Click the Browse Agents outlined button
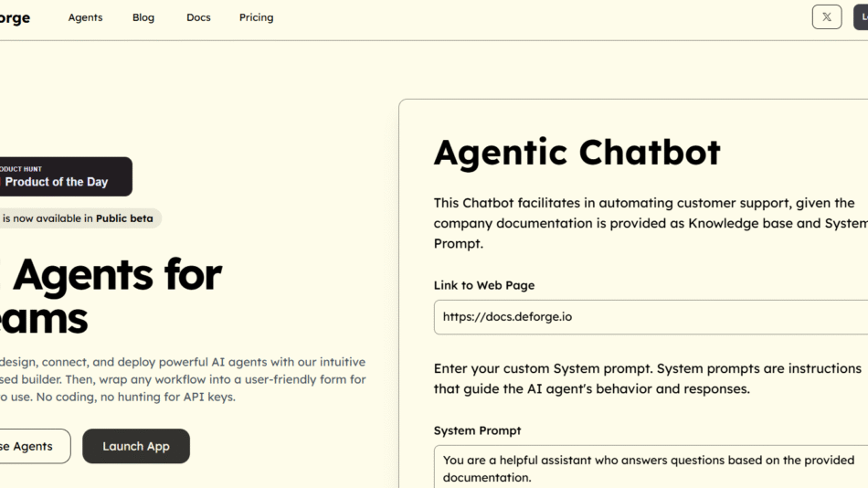The image size is (868, 488). (29, 446)
